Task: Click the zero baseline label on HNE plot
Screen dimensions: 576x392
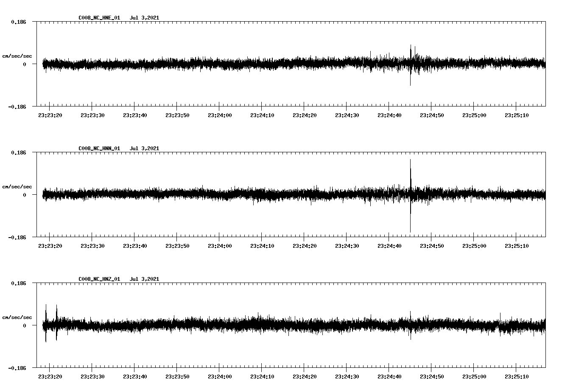Action: click(x=25, y=64)
